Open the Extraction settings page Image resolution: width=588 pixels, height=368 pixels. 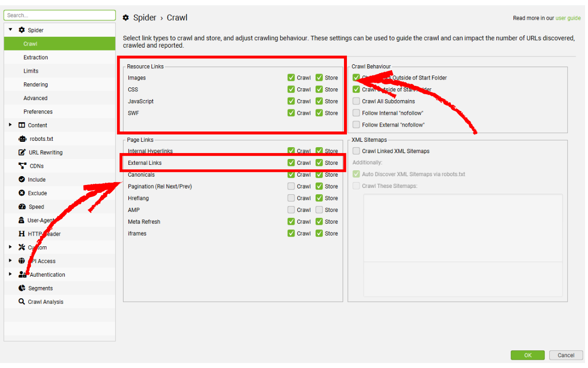[x=36, y=57]
